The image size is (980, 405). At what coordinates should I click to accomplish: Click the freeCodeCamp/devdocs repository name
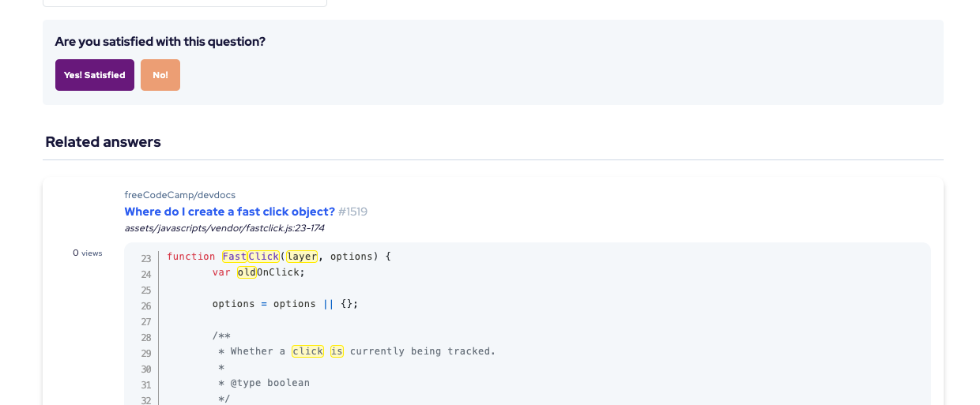(x=180, y=195)
